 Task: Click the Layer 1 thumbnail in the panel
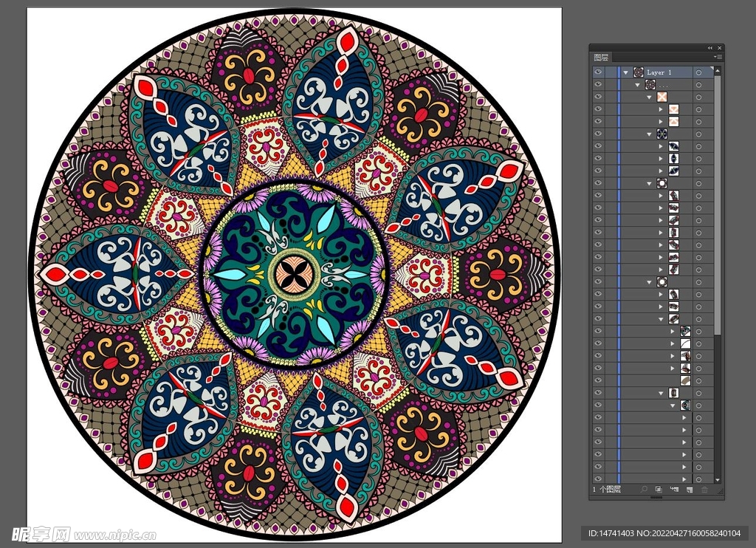click(638, 72)
